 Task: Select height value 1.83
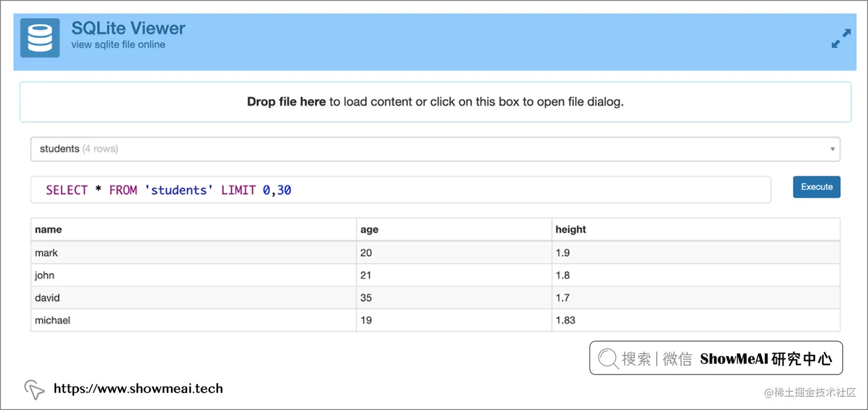[x=696, y=320]
